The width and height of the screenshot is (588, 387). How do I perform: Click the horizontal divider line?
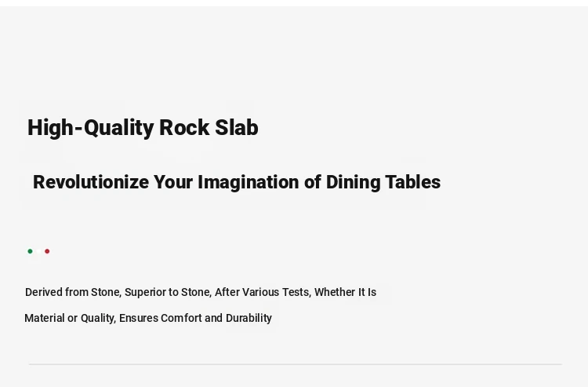pos(295,364)
